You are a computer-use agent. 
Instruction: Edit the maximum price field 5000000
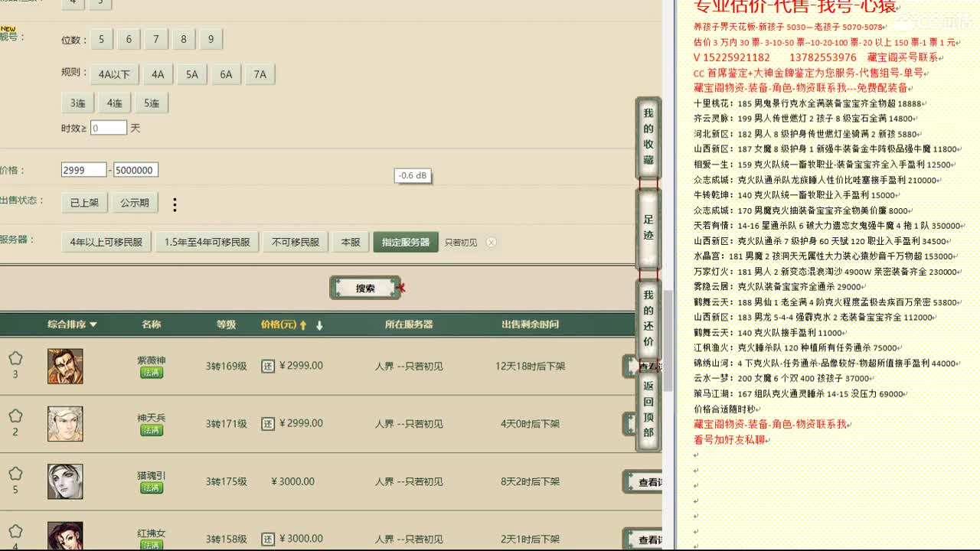(136, 170)
